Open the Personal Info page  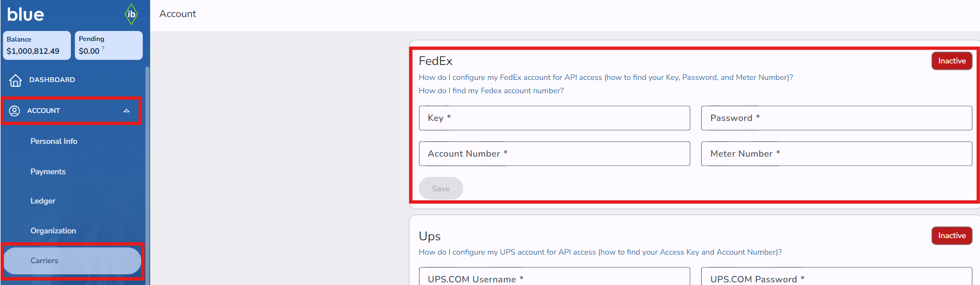click(54, 141)
